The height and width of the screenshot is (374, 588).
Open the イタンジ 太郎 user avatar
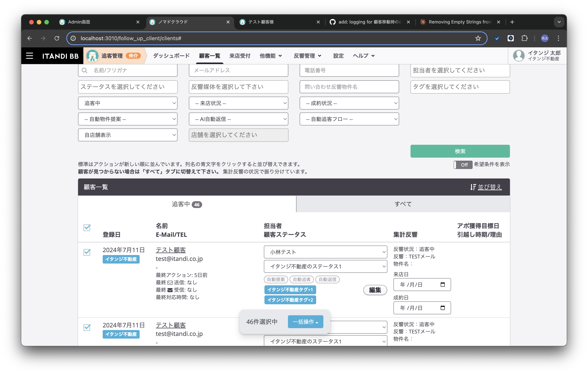click(x=519, y=56)
